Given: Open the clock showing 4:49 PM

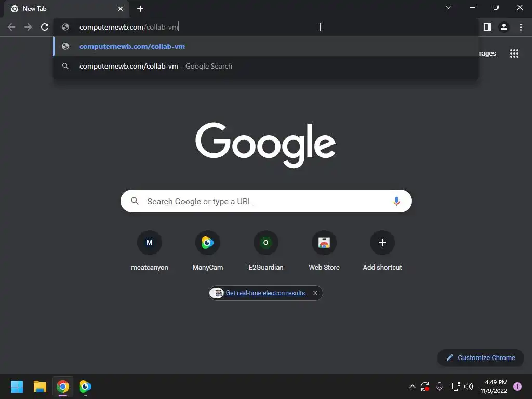Looking at the screenshot, I should coord(494,387).
